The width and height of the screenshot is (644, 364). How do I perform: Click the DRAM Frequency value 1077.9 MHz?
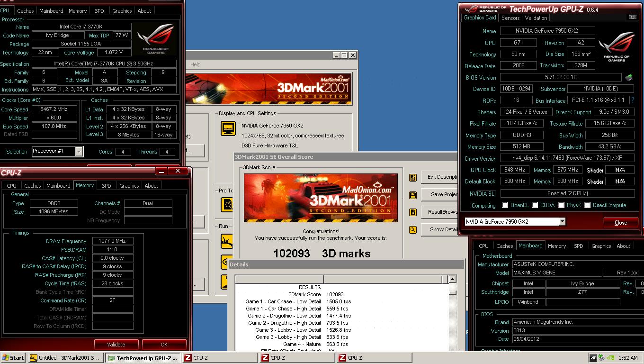click(113, 241)
